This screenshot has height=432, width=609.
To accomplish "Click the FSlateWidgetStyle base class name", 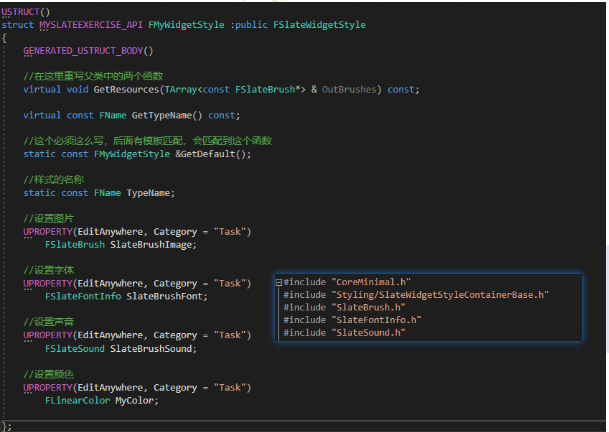I will coord(319,25).
